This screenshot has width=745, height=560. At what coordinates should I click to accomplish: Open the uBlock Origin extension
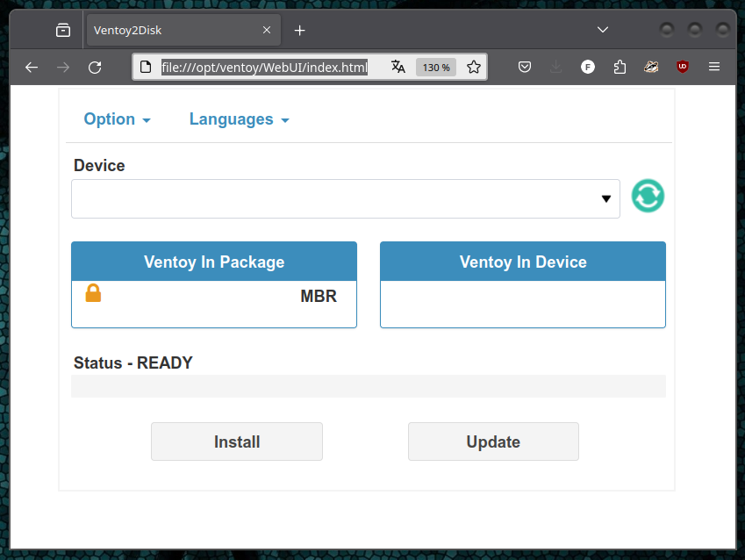[x=682, y=66]
